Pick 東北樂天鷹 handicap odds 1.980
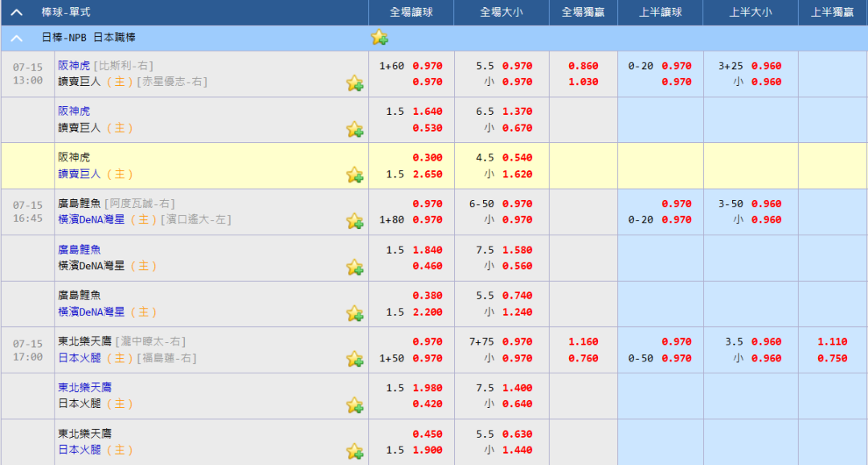The image size is (868, 465). tap(428, 388)
